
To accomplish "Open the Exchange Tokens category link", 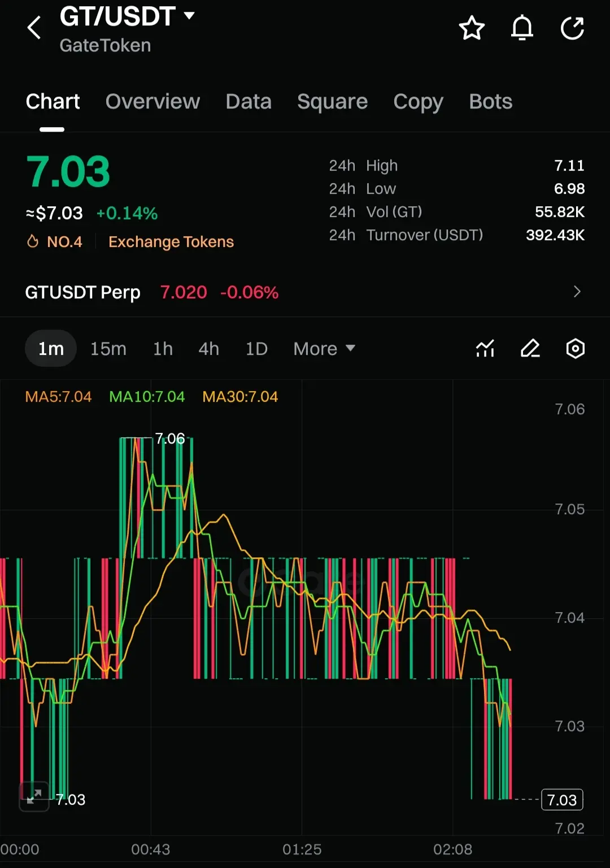I will pos(171,242).
